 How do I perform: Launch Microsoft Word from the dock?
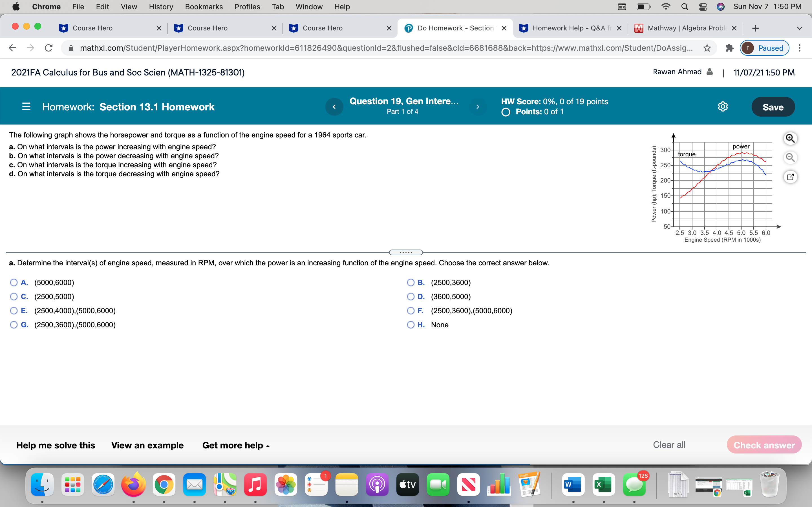tap(574, 484)
